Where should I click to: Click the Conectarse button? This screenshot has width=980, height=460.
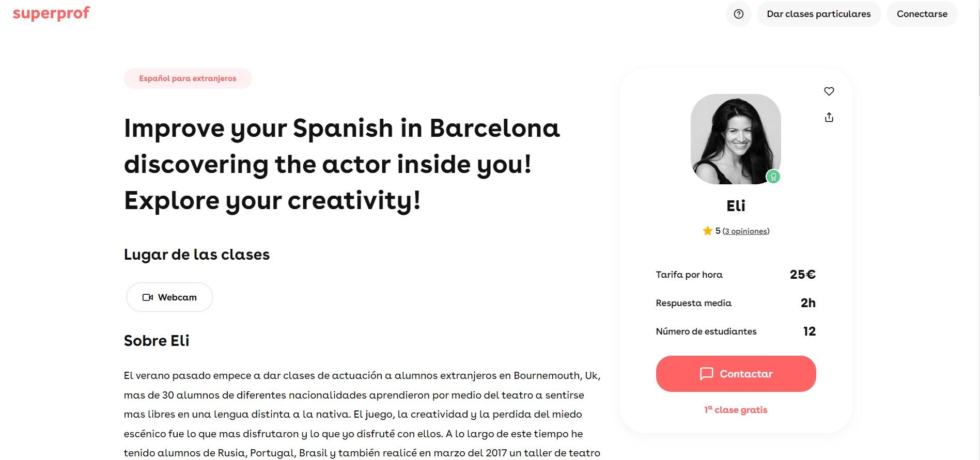[922, 14]
